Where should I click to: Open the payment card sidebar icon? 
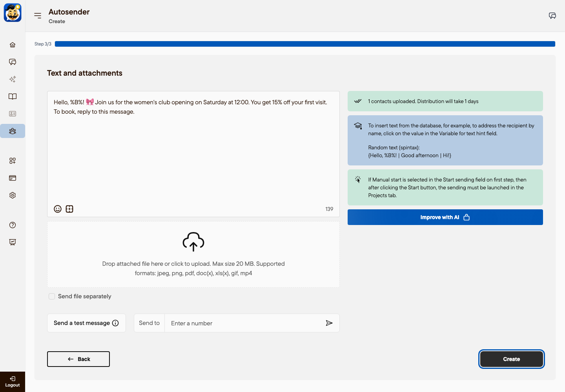pyautogui.click(x=13, y=178)
